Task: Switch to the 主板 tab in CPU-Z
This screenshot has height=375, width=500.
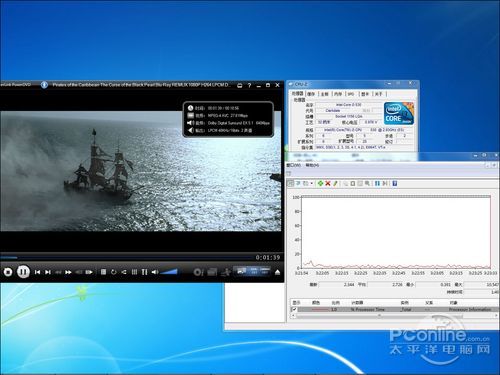Action: coord(325,94)
